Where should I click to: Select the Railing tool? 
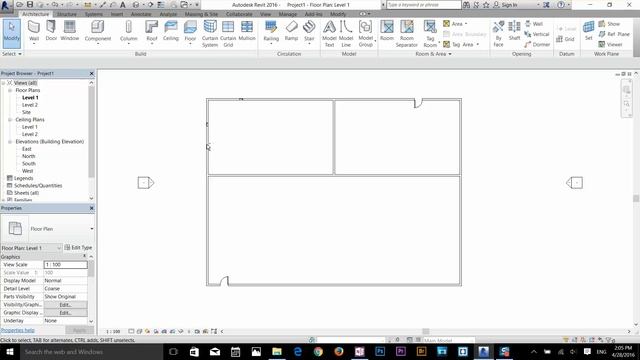(x=271, y=32)
